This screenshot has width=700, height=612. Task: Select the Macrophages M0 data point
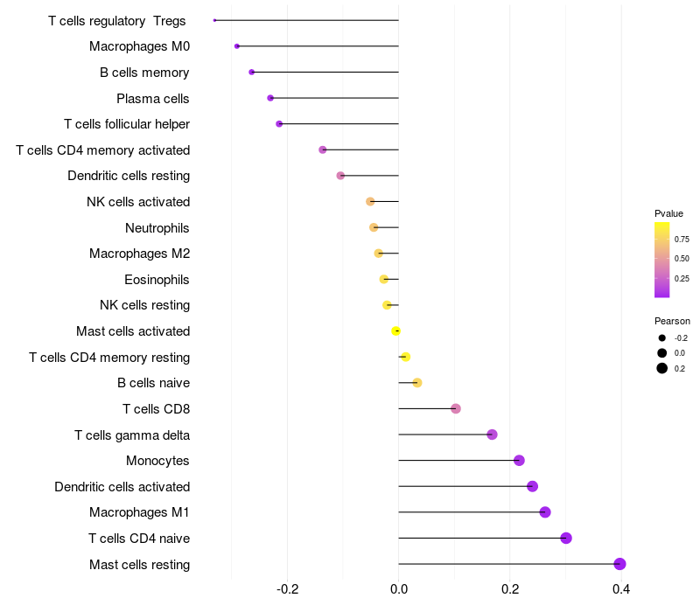237,46
